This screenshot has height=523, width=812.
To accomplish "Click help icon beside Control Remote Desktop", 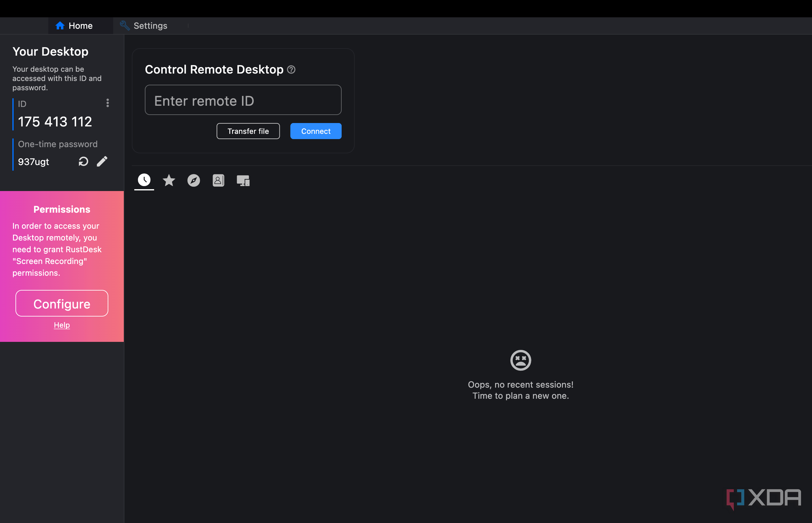I will click(x=291, y=70).
